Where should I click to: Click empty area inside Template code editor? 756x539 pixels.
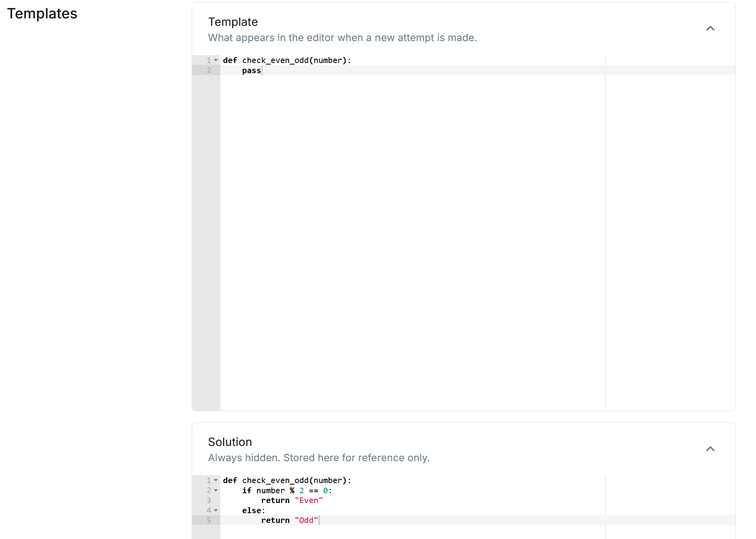click(x=412, y=243)
